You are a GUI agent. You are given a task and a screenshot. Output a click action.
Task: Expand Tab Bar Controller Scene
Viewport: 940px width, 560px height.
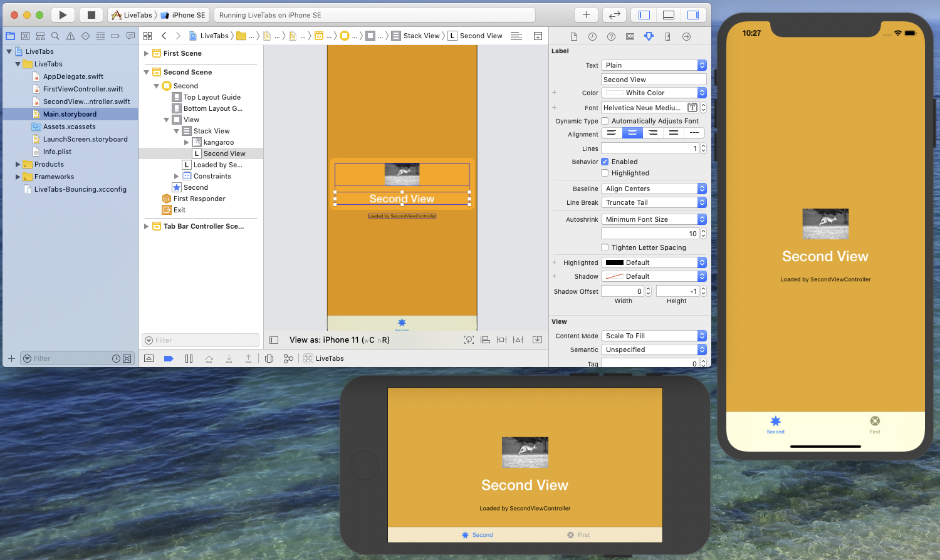pos(147,226)
